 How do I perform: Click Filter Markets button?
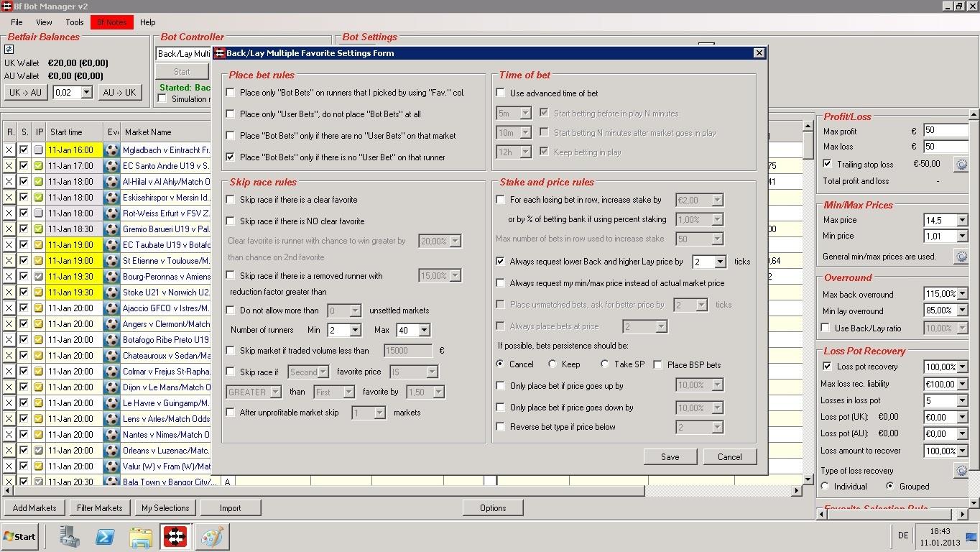tap(100, 507)
